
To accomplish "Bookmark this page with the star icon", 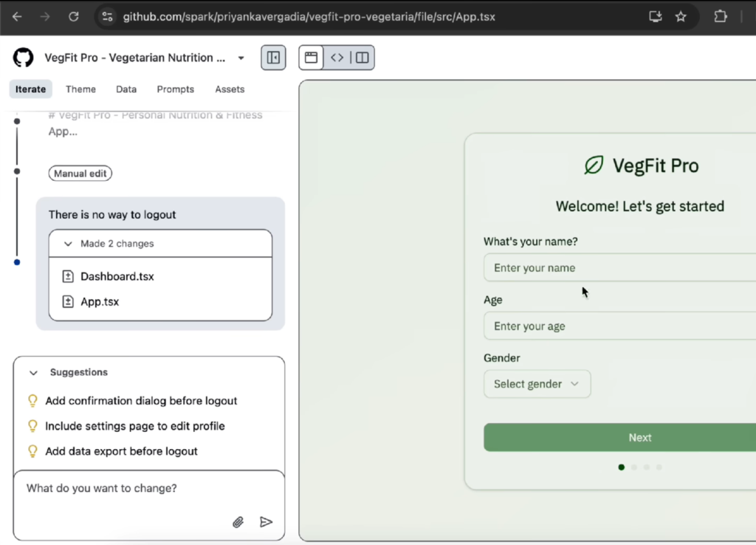I will coord(681,16).
